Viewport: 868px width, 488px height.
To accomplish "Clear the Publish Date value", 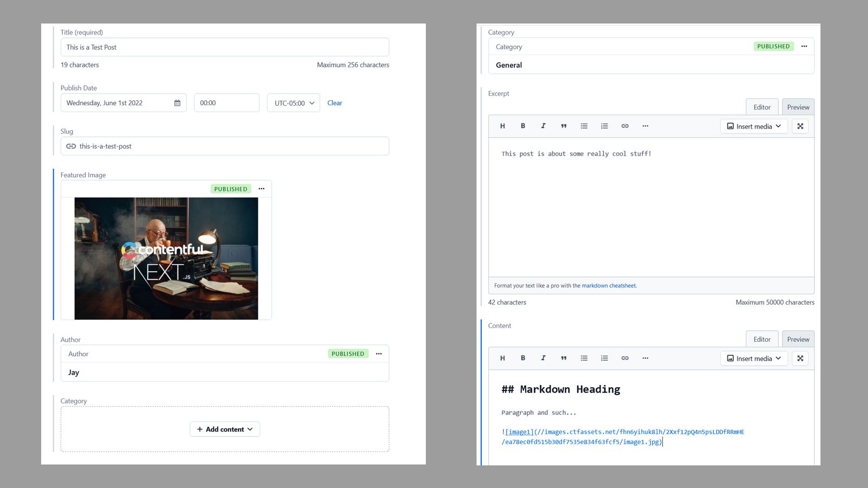I will point(335,103).
